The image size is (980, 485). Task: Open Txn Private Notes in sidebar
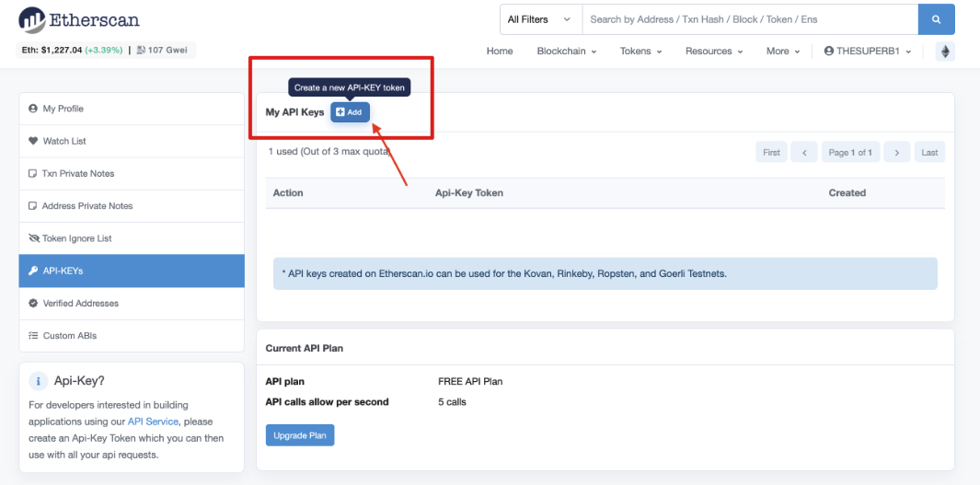tap(132, 174)
